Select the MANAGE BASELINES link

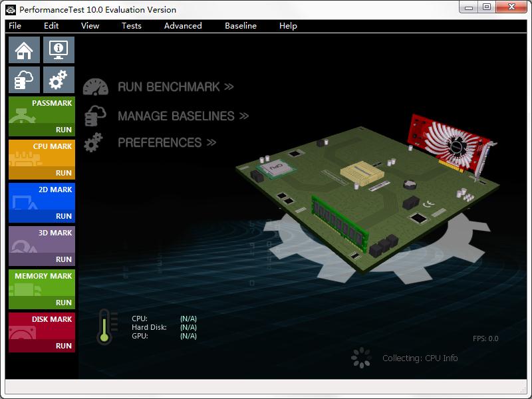[x=183, y=116]
